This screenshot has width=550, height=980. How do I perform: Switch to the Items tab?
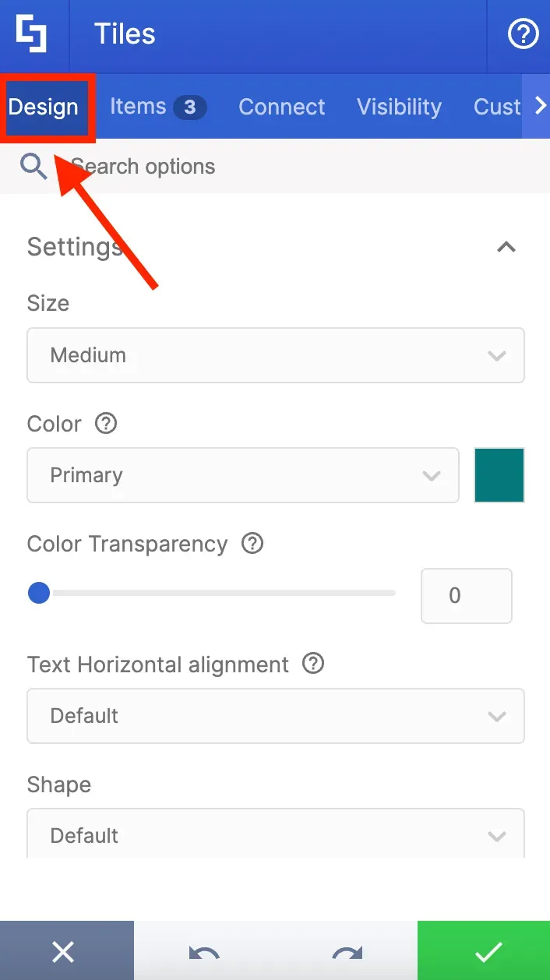pos(158,107)
